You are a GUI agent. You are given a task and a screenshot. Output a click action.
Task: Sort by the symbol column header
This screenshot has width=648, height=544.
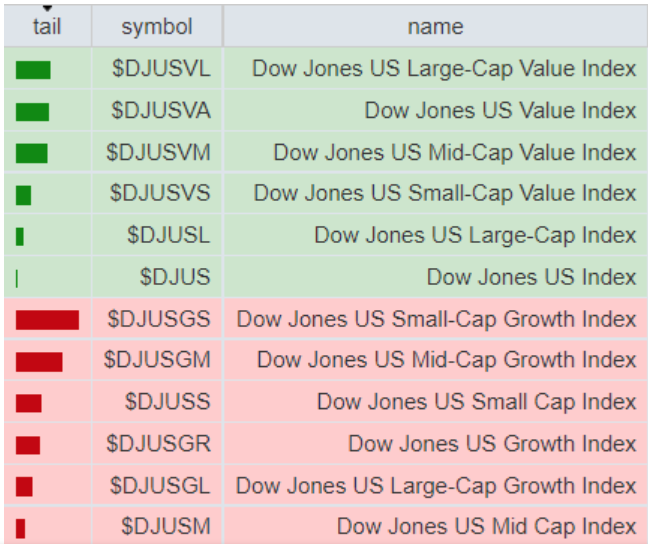pos(157,27)
